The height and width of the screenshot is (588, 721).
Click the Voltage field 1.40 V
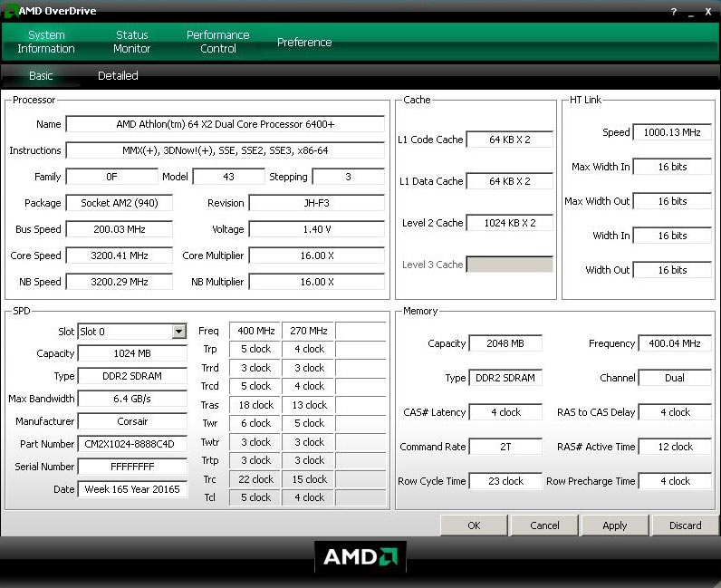tap(317, 229)
